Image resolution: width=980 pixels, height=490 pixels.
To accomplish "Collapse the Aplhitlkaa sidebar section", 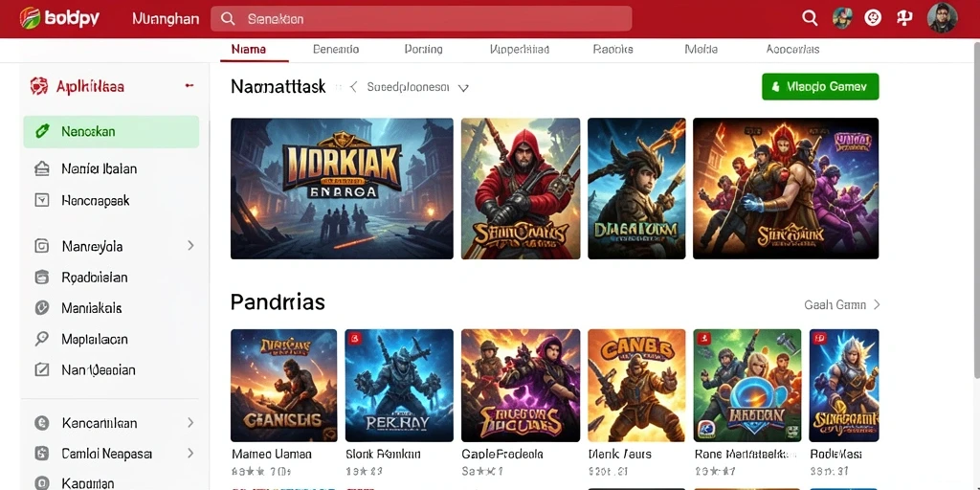I will click(189, 85).
